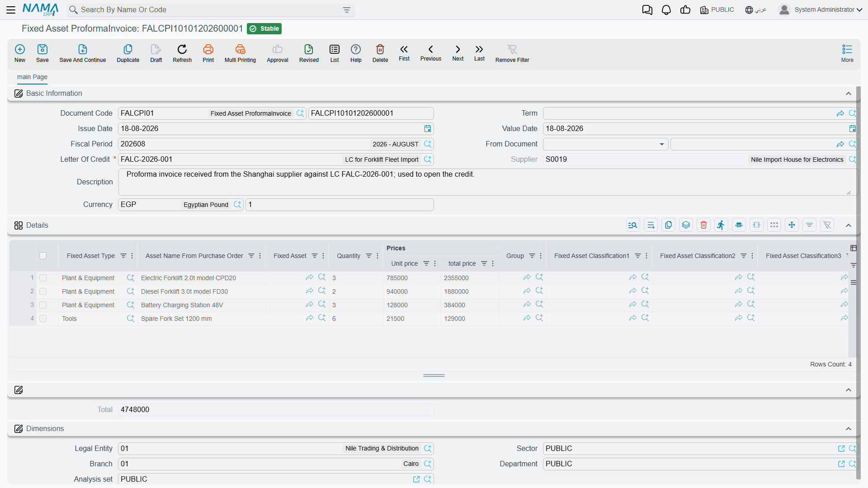Screen dimensions: 868x488
Task: Delete this invoice record
Action: click(380, 53)
